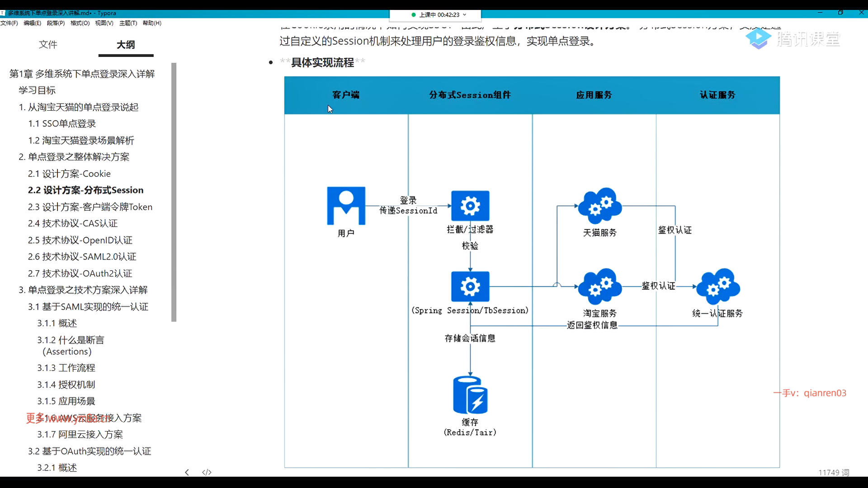Switch to the 大纲 sidebar tab
This screenshot has height=488, width=868.
126,44
